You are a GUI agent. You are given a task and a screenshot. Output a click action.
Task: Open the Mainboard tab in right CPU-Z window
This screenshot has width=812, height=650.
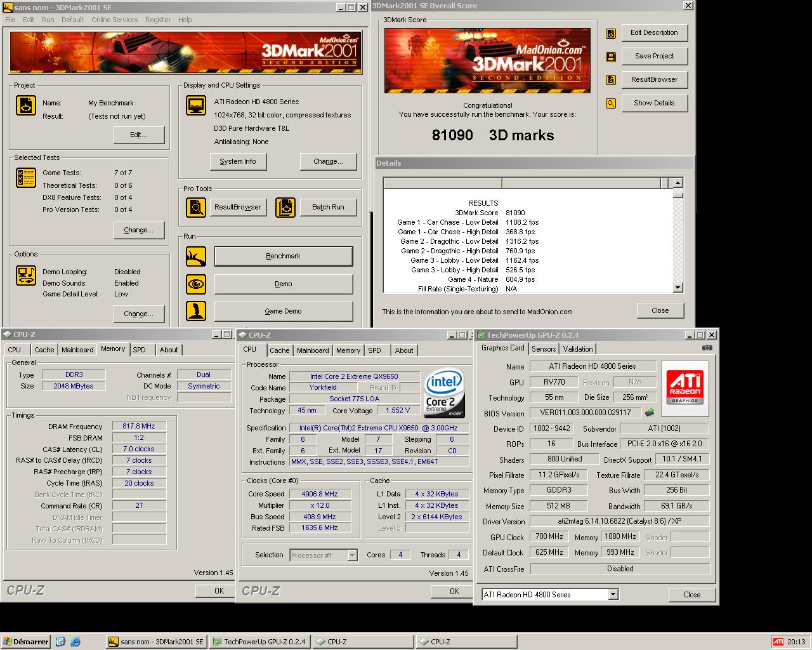pyautogui.click(x=313, y=350)
